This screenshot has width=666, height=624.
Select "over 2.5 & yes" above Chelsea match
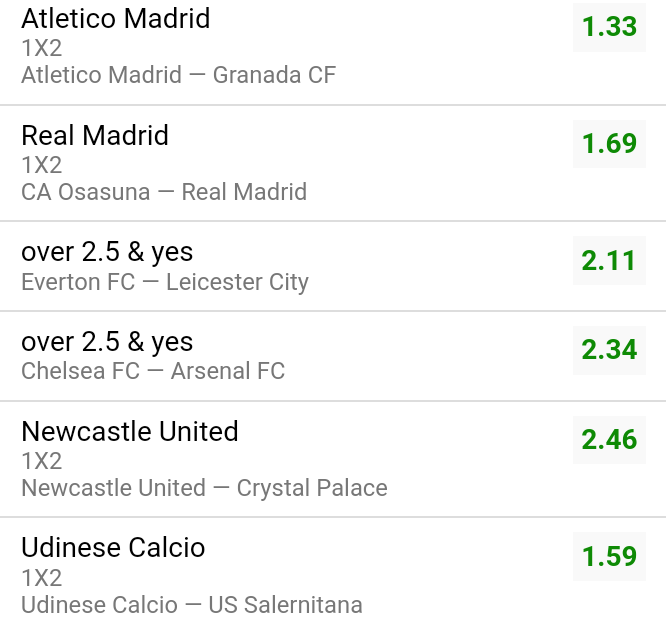pos(107,342)
